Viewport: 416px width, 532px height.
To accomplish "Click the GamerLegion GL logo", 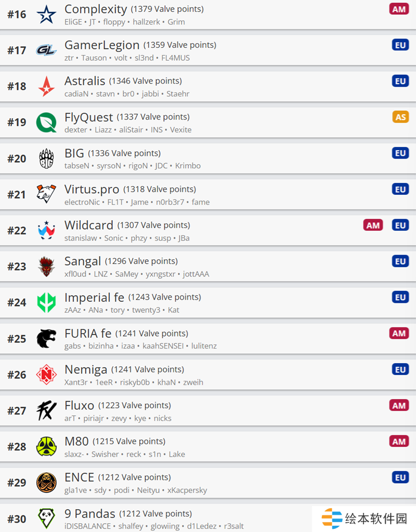I will pyautogui.click(x=46, y=50).
